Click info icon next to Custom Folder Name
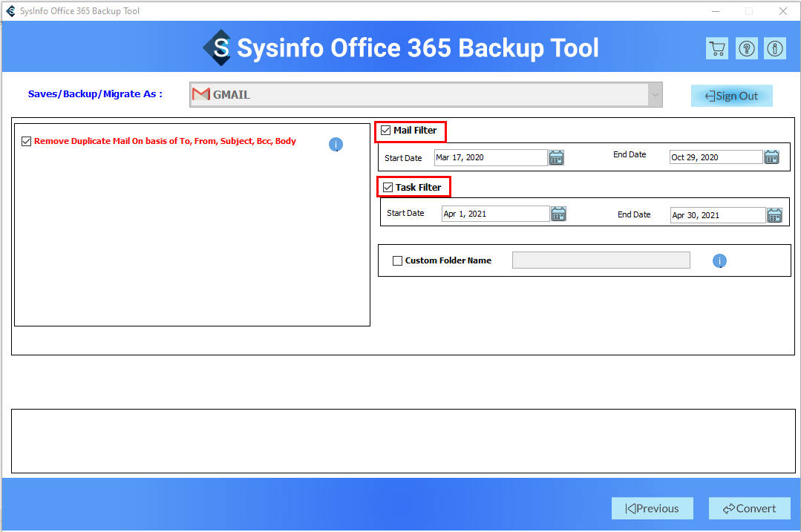801x532 pixels. pos(719,261)
